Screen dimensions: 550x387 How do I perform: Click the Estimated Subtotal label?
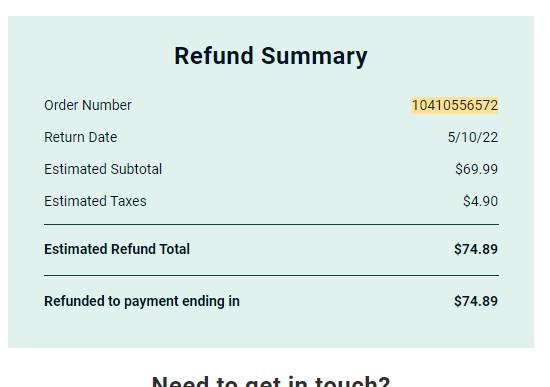pos(103,169)
